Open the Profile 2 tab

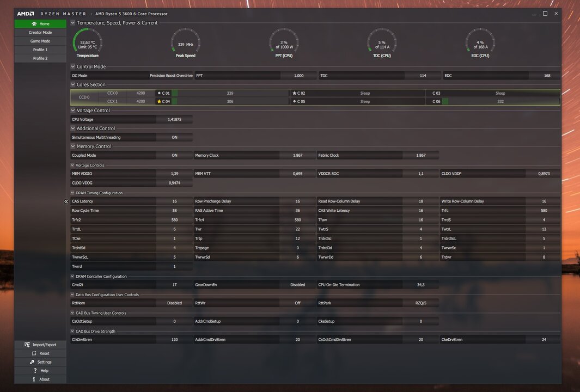tap(40, 58)
